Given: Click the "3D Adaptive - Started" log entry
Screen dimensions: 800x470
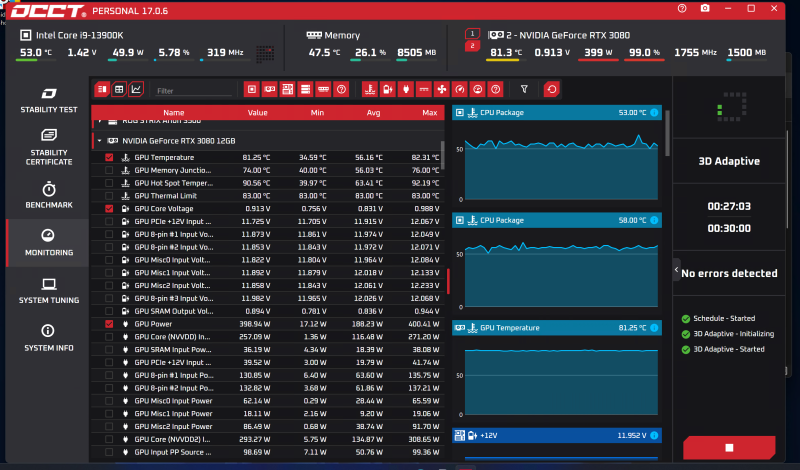Looking at the screenshot, I should click(x=729, y=349).
